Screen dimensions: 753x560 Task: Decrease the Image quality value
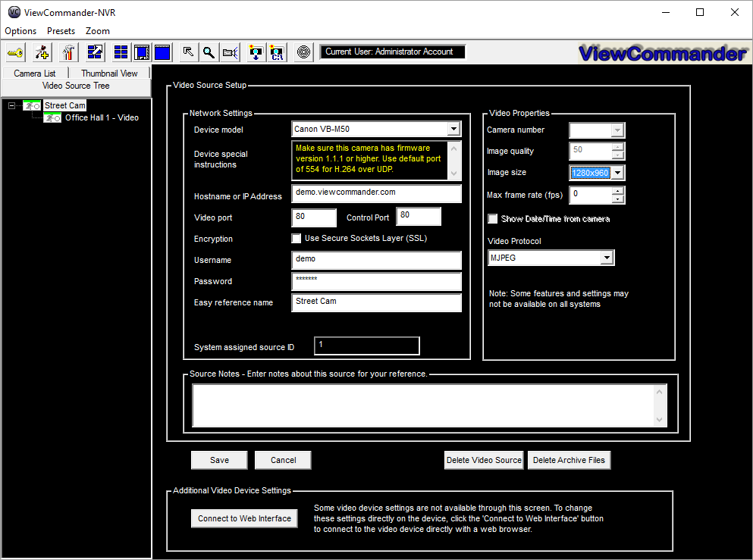coord(618,155)
